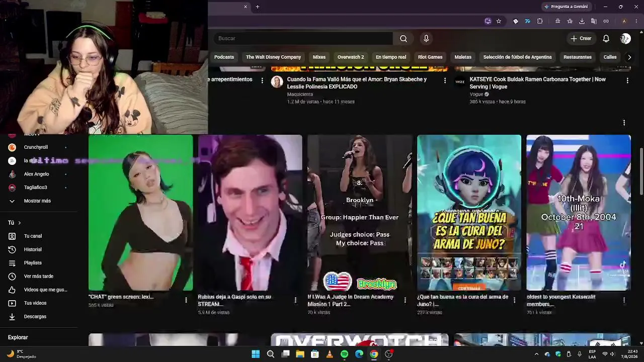Click in the Buscar search field

click(303, 39)
